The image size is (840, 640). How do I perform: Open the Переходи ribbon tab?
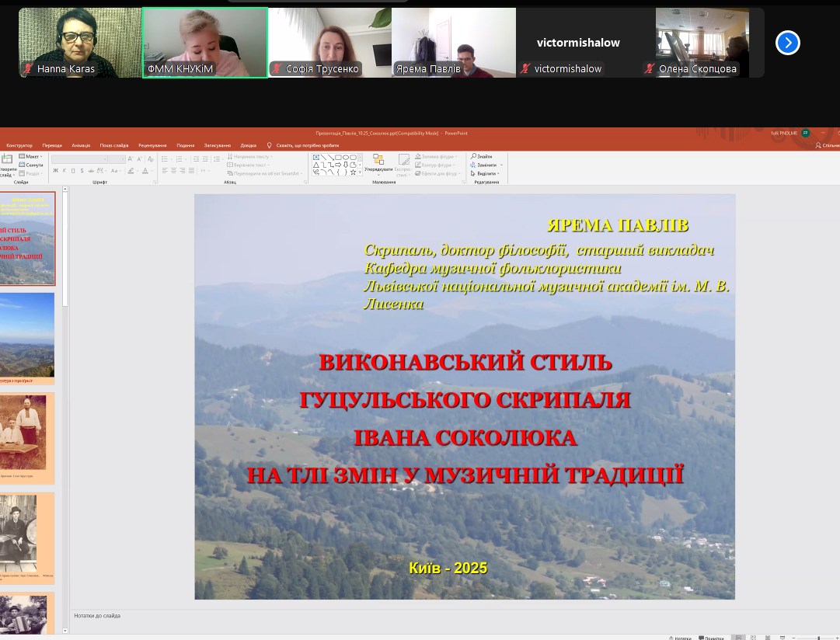(x=52, y=145)
